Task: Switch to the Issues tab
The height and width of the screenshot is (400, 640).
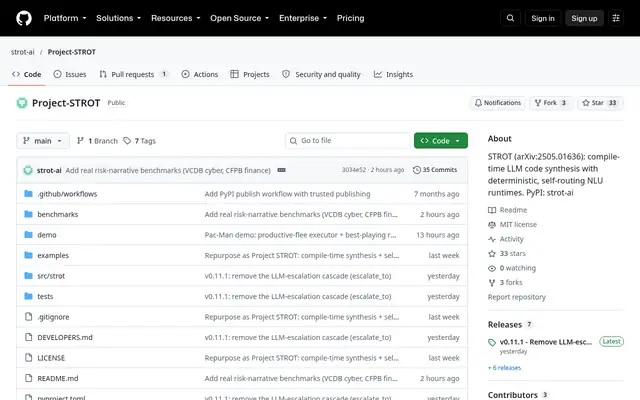Action: point(70,74)
